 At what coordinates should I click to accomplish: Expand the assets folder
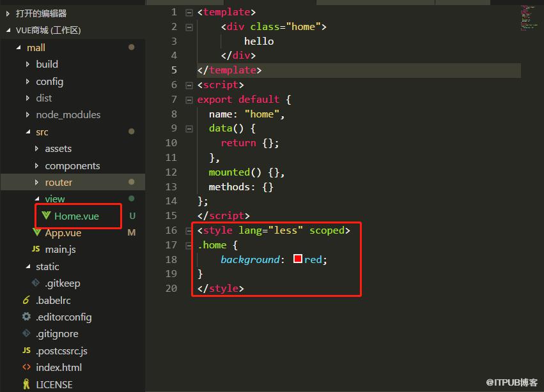(37, 149)
